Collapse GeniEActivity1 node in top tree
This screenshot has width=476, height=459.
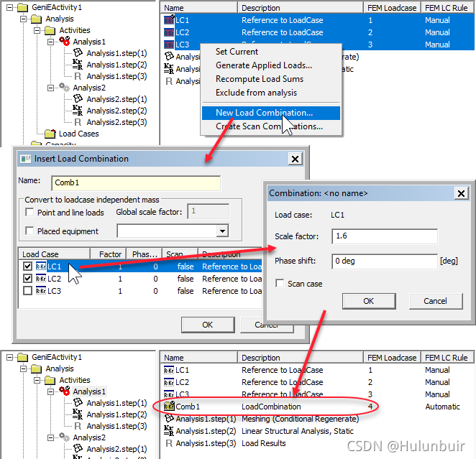[10, 7]
